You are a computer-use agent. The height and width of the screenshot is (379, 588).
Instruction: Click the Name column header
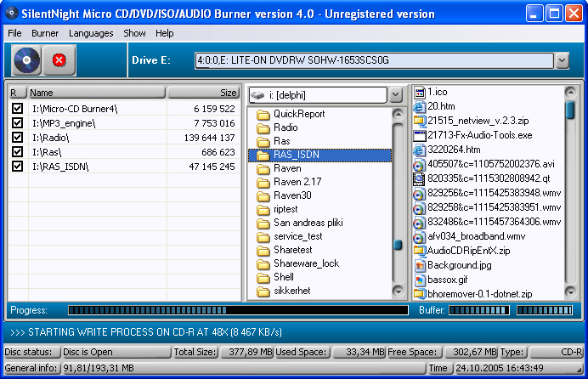[x=97, y=93]
